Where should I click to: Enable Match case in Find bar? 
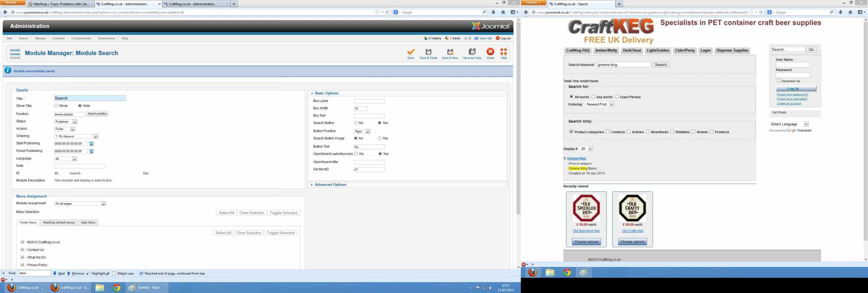114,273
